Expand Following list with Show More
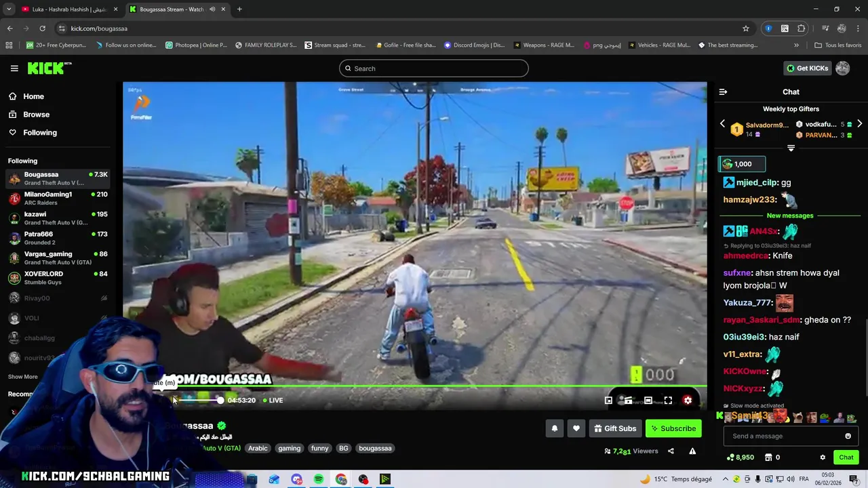Screen dimensions: 868x488 click(23, 377)
